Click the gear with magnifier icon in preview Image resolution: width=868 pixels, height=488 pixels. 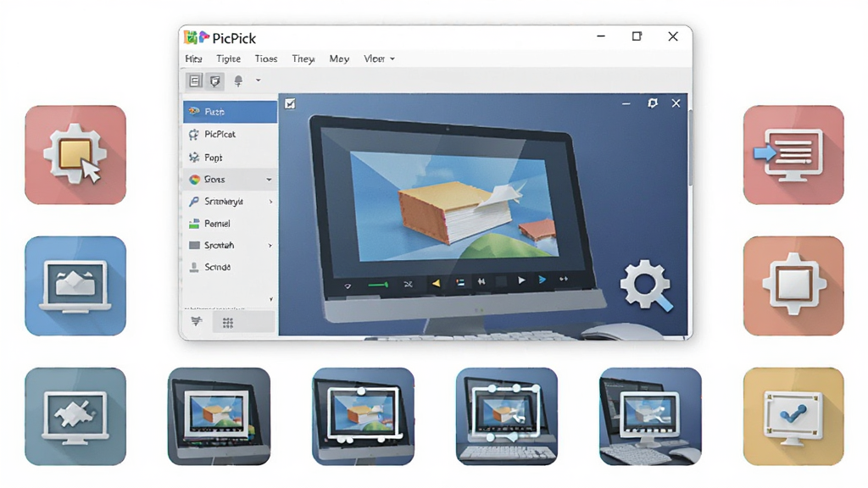tap(646, 286)
